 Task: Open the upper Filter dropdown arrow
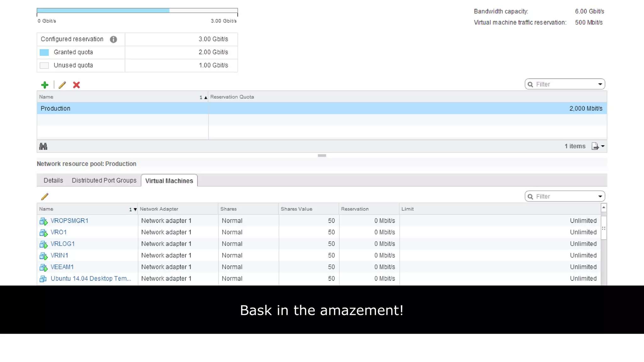[600, 84]
